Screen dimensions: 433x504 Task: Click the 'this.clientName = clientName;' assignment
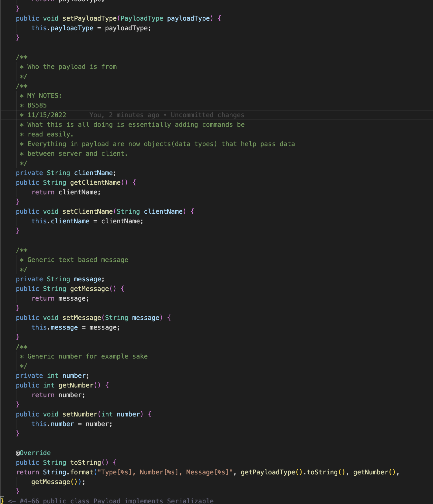[87, 221]
